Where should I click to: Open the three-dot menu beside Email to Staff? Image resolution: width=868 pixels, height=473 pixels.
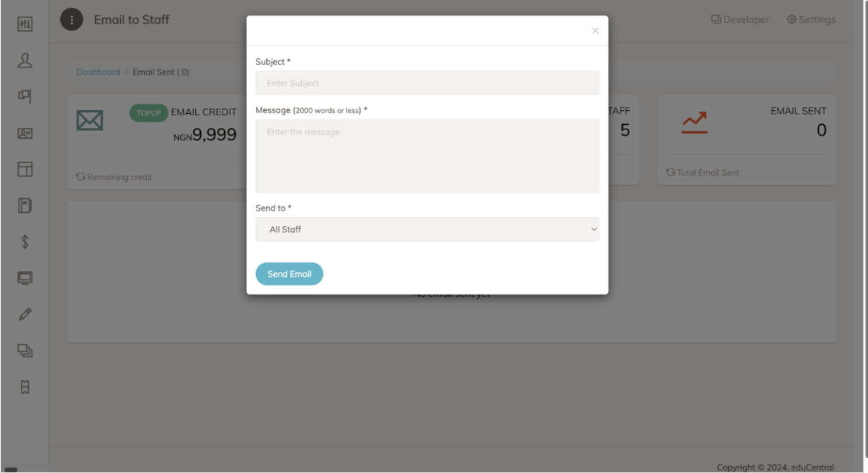tap(71, 20)
